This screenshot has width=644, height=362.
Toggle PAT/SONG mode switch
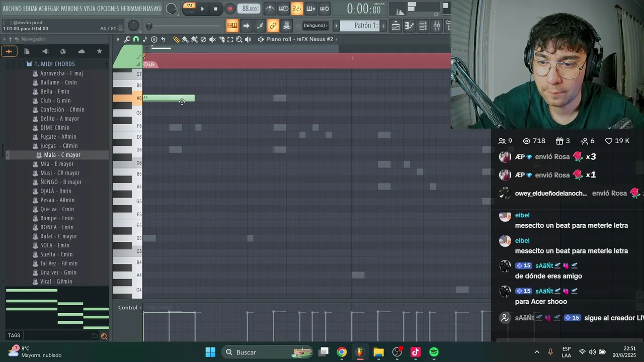click(189, 9)
